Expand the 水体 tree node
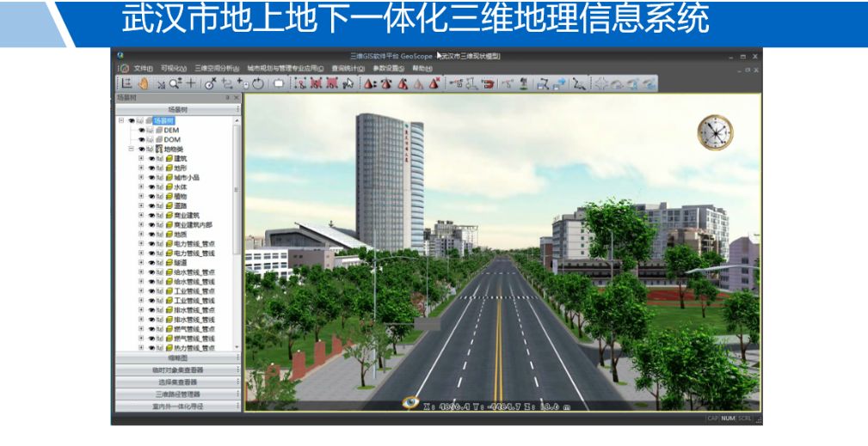868x446 pixels. point(141,186)
